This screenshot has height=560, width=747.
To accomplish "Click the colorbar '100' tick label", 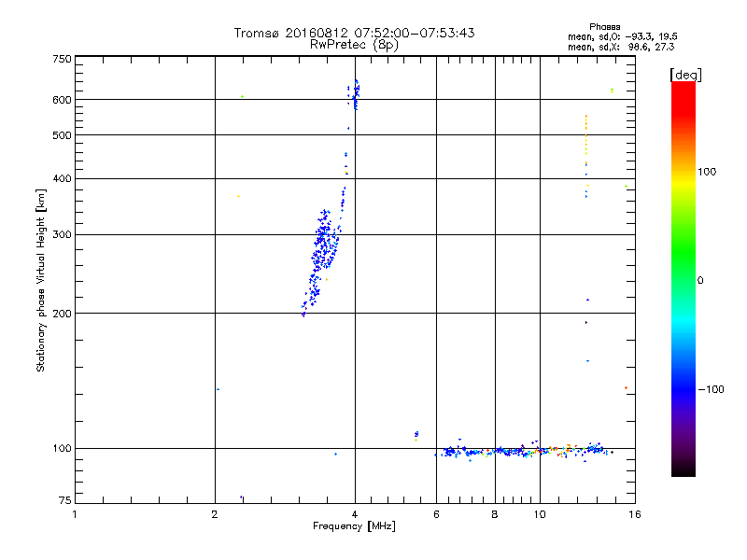I will tap(707, 172).
